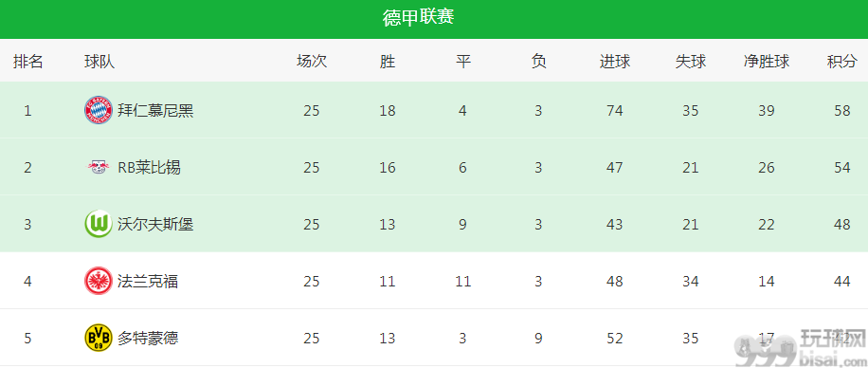This screenshot has height=368, width=868.
Task: Sort table by 进球 column header
Action: click(614, 61)
